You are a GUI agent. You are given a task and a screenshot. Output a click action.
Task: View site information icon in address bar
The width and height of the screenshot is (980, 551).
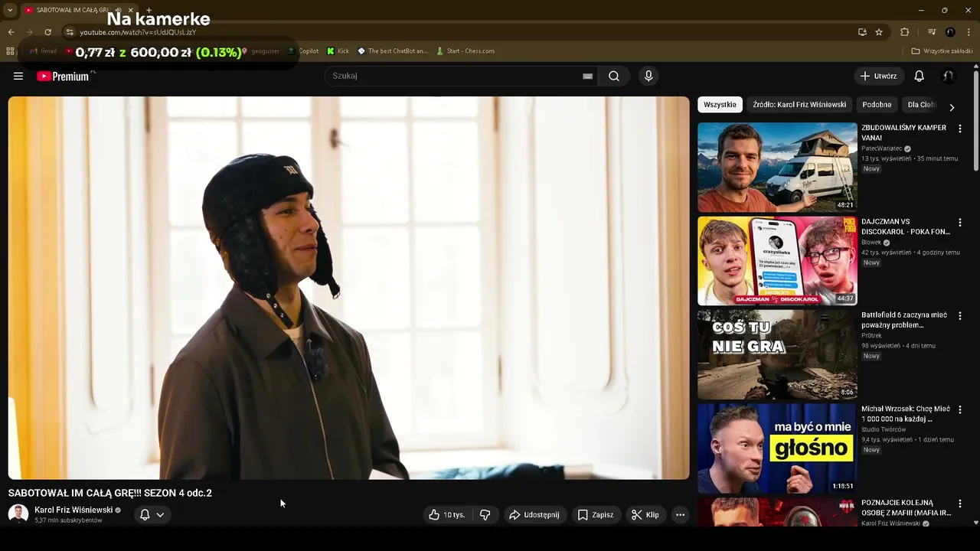coord(69,32)
